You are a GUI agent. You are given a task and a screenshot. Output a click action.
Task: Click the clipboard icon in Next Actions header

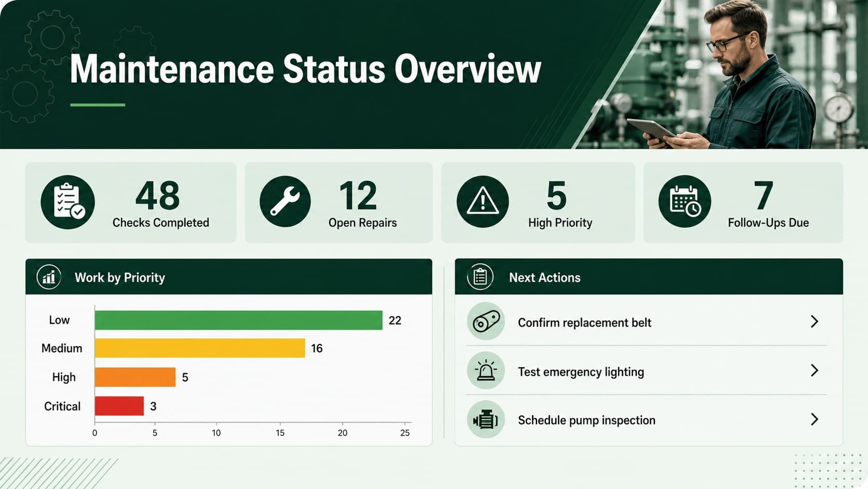[480, 277]
